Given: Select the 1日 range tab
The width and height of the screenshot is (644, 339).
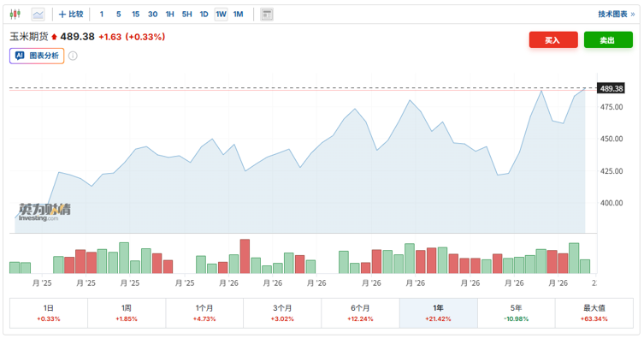Looking at the screenshot, I should tap(49, 313).
